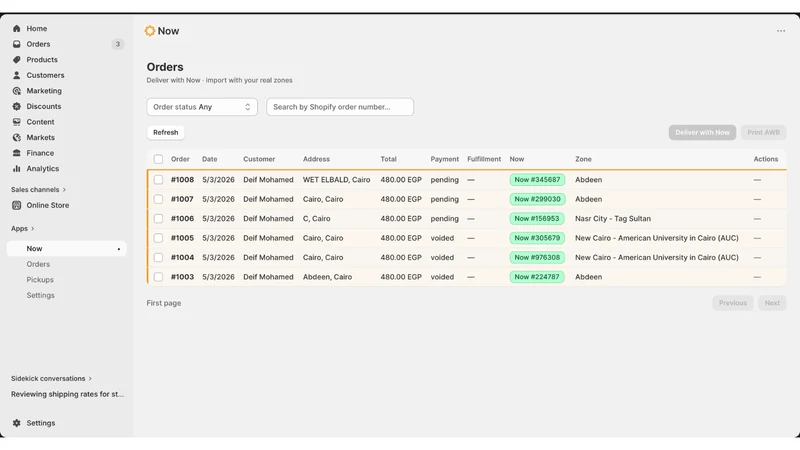This screenshot has width=800, height=450.
Task: Click the orange Now app logo icon
Action: click(149, 31)
